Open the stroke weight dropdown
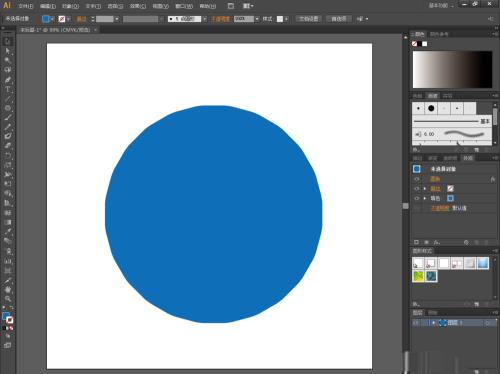This screenshot has height=374, width=500. [117, 19]
